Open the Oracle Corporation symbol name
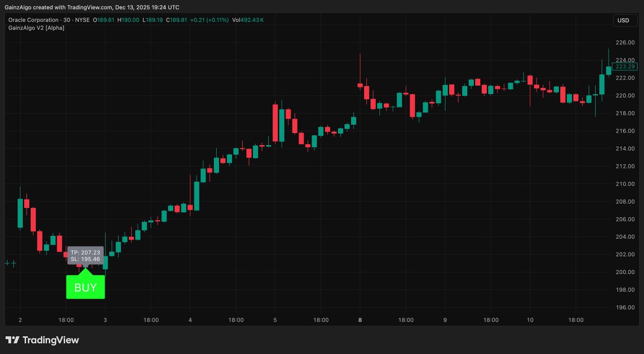The height and width of the screenshot is (354, 644). (34, 20)
